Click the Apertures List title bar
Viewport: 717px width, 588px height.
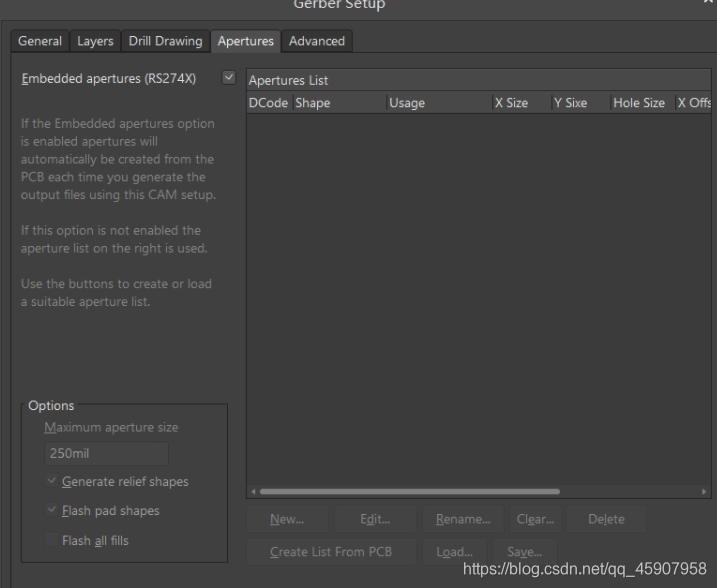(479, 80)
